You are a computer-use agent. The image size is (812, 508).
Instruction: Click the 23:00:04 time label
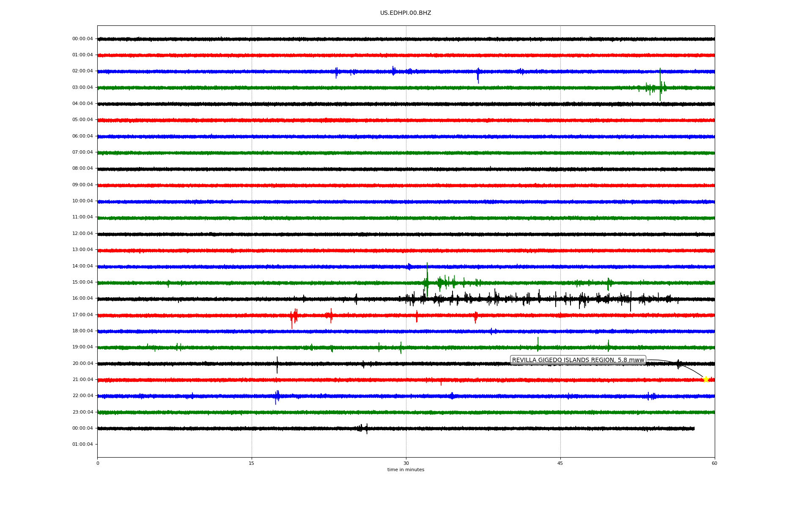coord(82,412)
